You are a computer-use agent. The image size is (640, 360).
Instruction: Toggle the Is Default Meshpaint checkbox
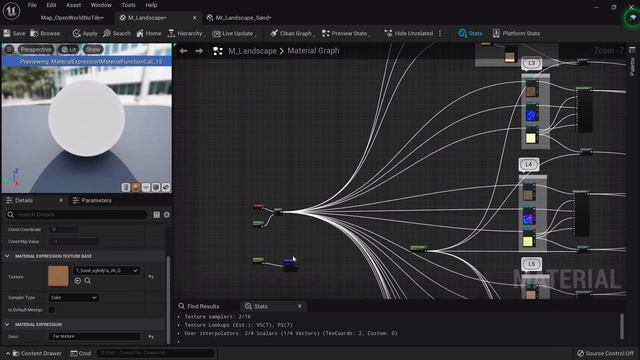click(52, 310)
